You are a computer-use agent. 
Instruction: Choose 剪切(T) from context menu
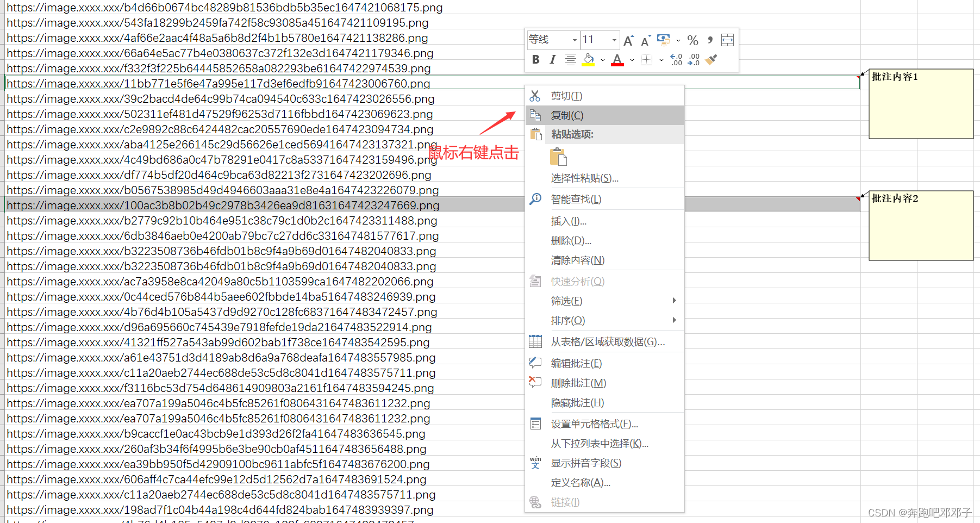[604, 96]
